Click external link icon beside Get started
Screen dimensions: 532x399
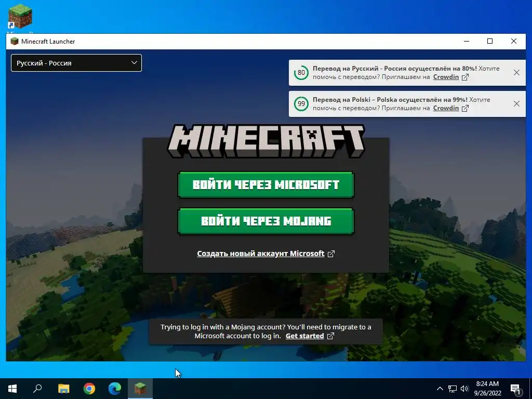[x=330, y=336]
